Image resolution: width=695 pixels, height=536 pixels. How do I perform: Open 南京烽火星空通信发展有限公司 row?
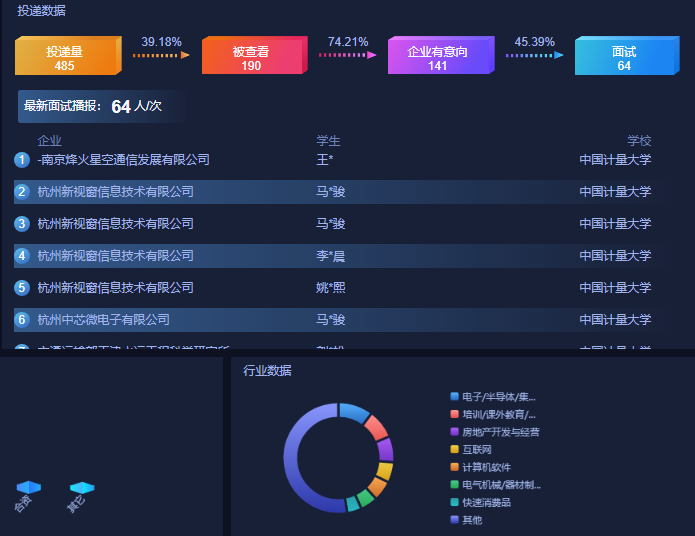pos(124,160)
